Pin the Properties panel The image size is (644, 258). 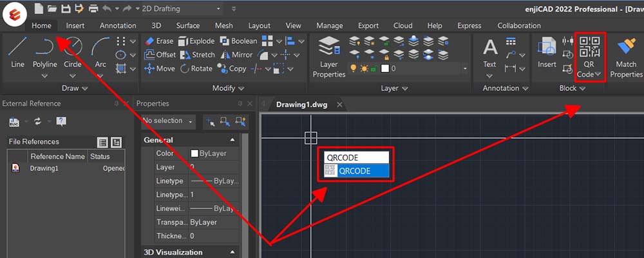click(x=240, y=104)
